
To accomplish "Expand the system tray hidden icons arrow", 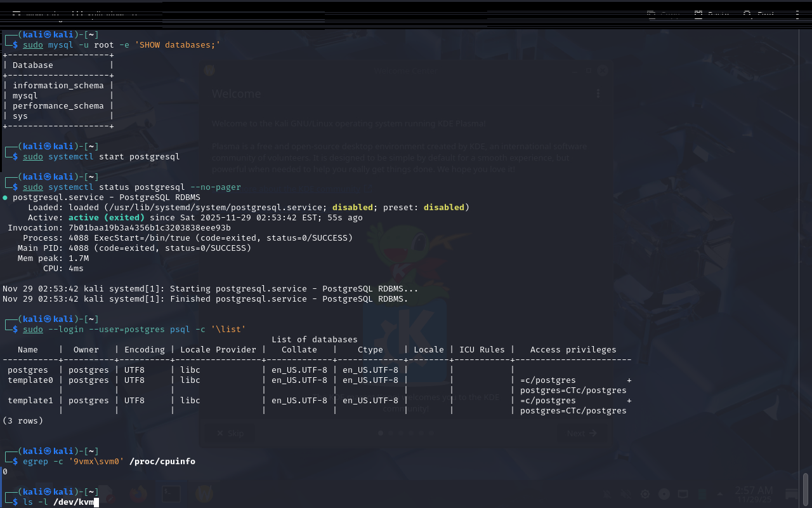I will coord(720,494).
